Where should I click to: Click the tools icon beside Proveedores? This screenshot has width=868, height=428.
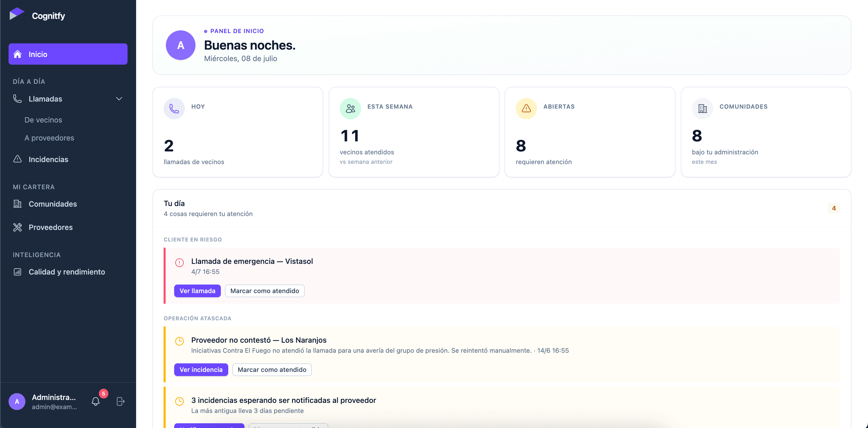pos(17,227)
